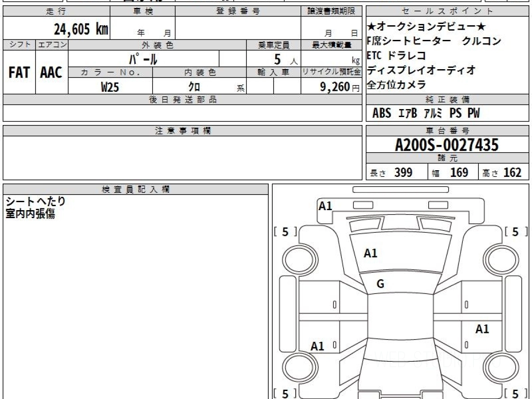
Task: Select the 乗車定員 header
Action: pos(274,45)
